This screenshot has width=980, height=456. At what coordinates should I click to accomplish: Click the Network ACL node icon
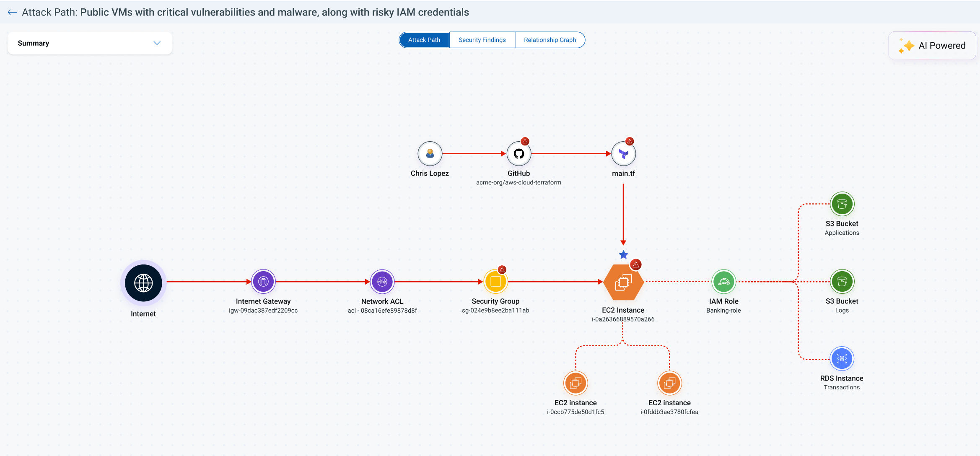point(382,281)
